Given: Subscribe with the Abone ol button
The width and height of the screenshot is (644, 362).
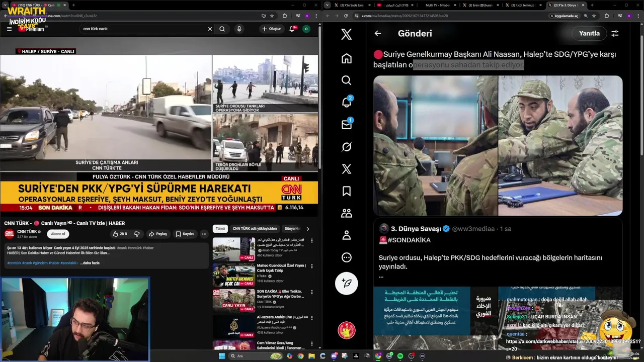Looking at the screenshot, I should [58, 234].
